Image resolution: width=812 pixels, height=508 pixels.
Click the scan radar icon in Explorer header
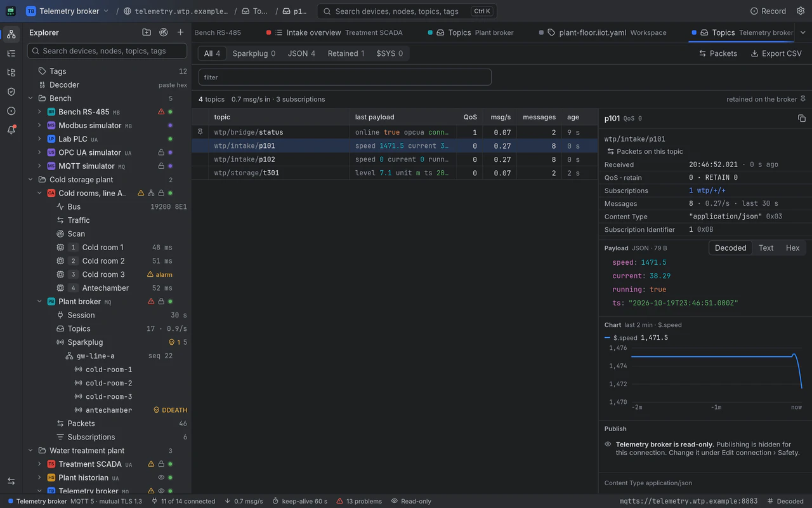[x=164, y=32]
